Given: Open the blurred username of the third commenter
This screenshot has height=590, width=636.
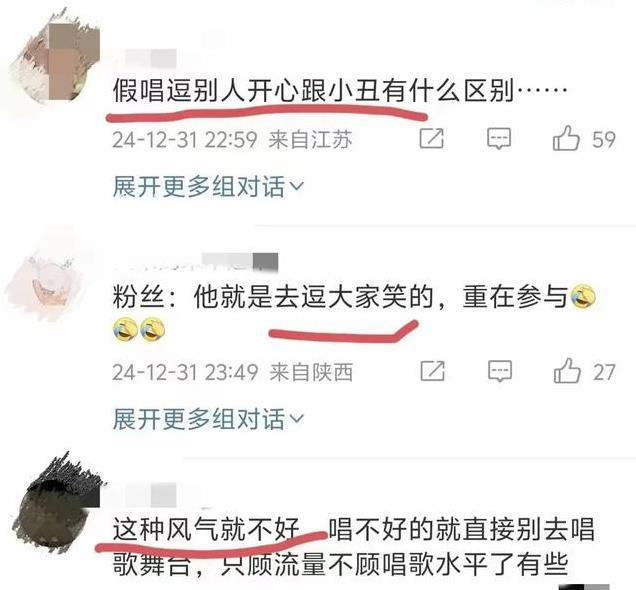Looking at the screenshot, I should tap(150, 495).
